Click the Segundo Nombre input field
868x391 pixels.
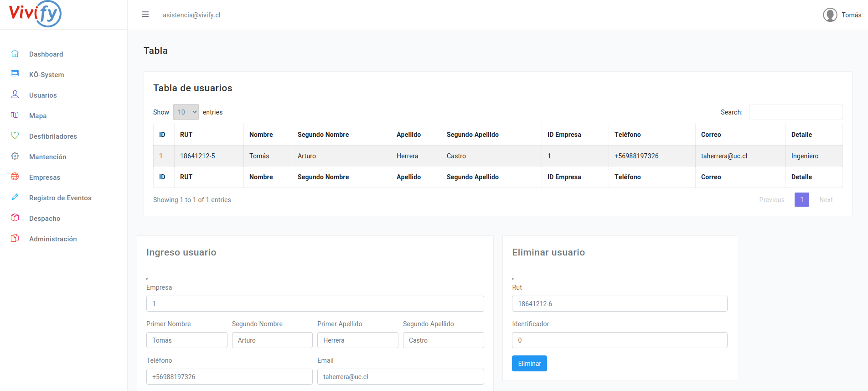tap(272, 340)
